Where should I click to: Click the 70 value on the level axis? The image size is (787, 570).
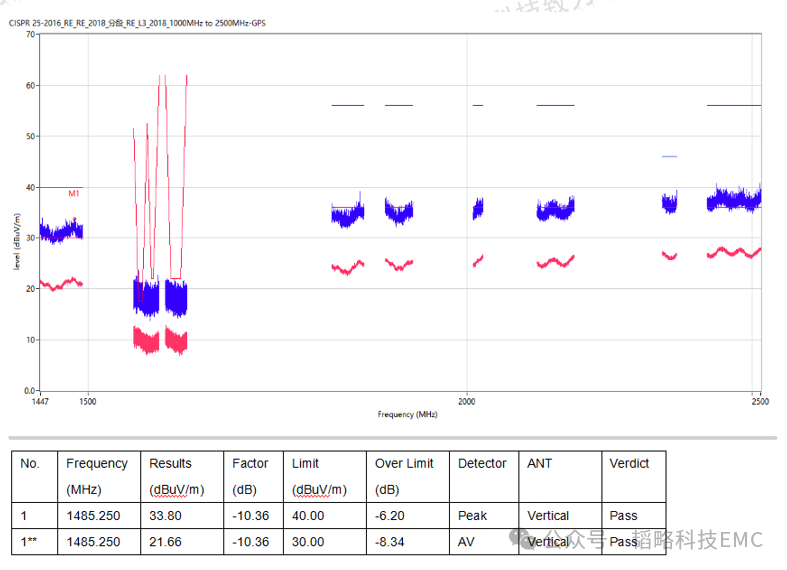[x=30, y=35]
